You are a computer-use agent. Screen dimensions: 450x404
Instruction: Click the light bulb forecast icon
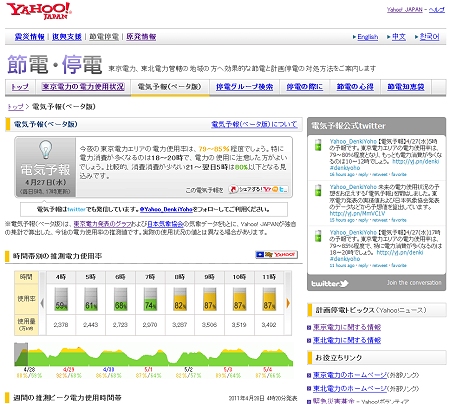[45, 150]
